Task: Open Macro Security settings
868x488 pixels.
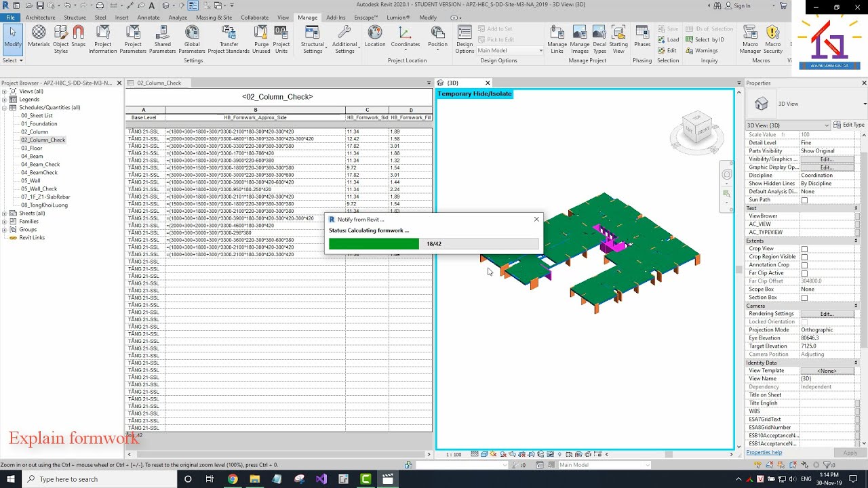Action: coord(772,39)
